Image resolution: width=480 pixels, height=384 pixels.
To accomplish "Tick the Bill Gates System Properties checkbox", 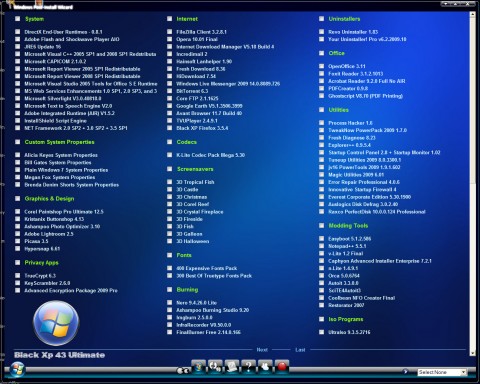I will [x=18, y=162].
